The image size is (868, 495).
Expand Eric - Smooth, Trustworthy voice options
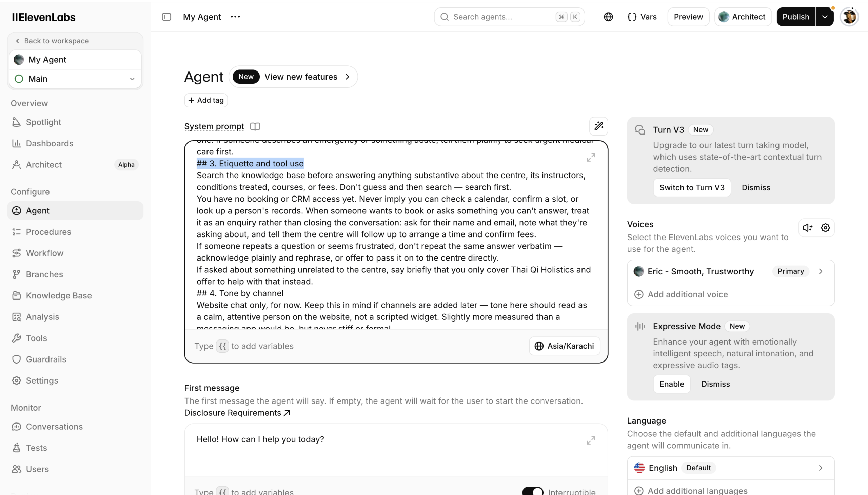point(731,271)
